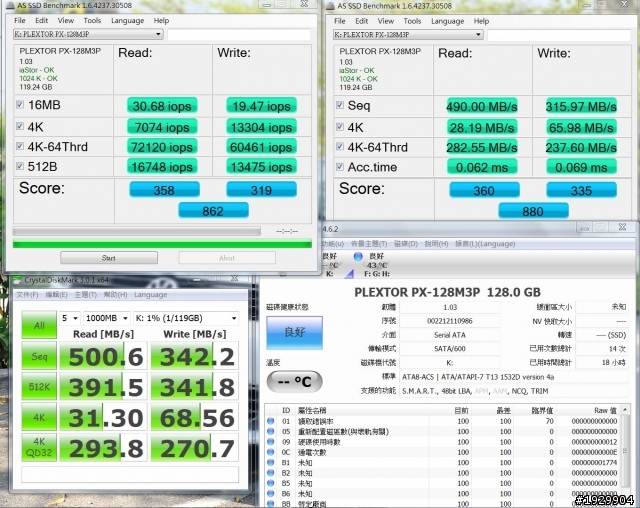Image resolution: width=640 pixels, height=508 pixels.
Task: Click status orb for attribute 05 row
Action: pyautogui.click(x=270, y=431)
